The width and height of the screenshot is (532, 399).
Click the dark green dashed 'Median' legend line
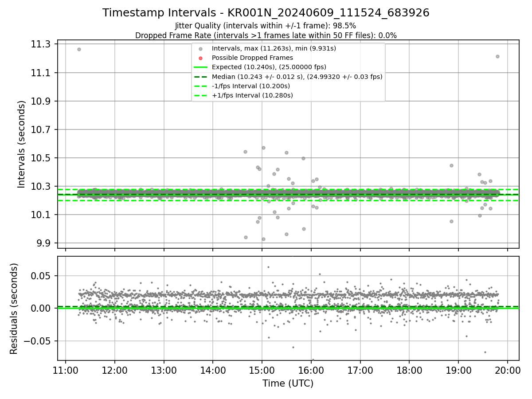(x=201, y=77)
